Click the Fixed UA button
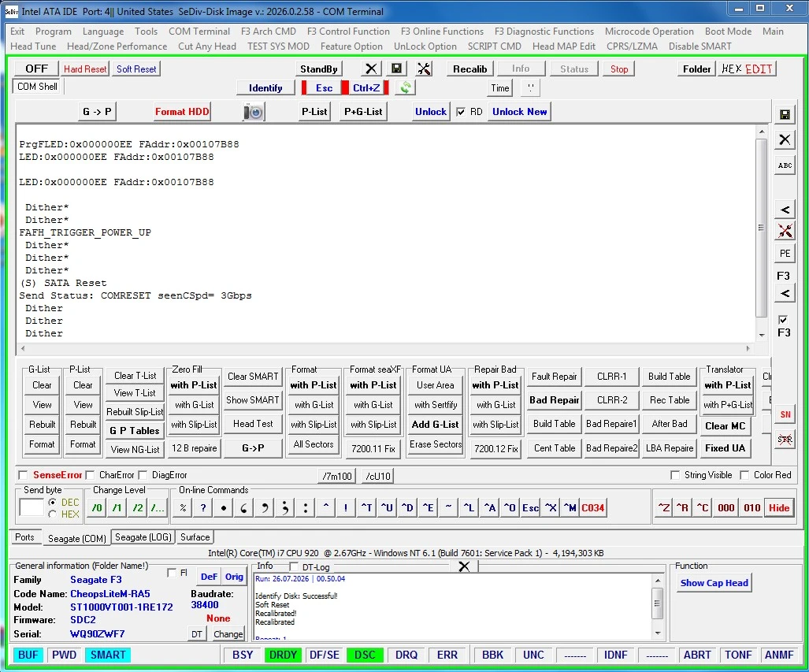The height and width of the screenshot is (672, 809). point(725,448)
